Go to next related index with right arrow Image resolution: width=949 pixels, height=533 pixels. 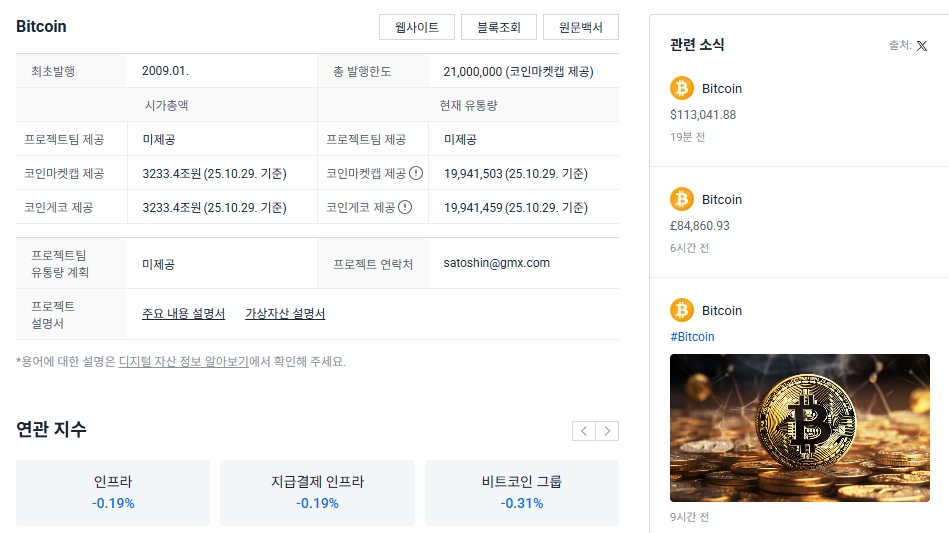point(607,431)
